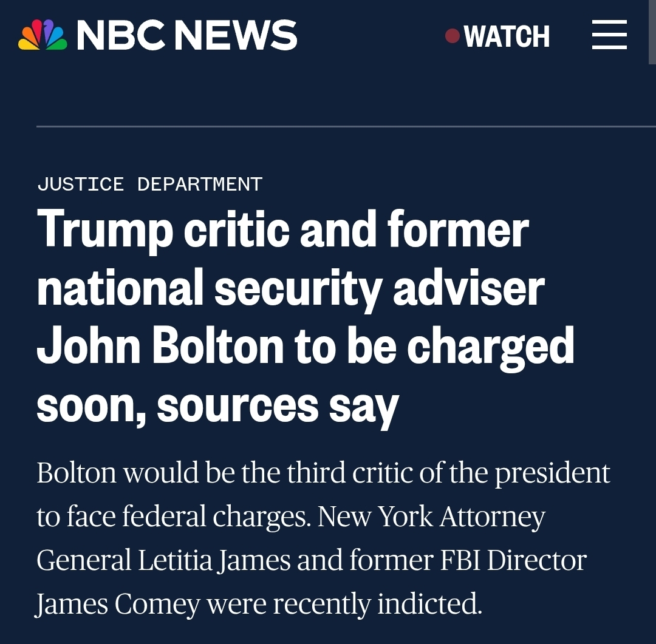Click 'New York Attorney' in the summary
The image size is (656, 644).
431,517
